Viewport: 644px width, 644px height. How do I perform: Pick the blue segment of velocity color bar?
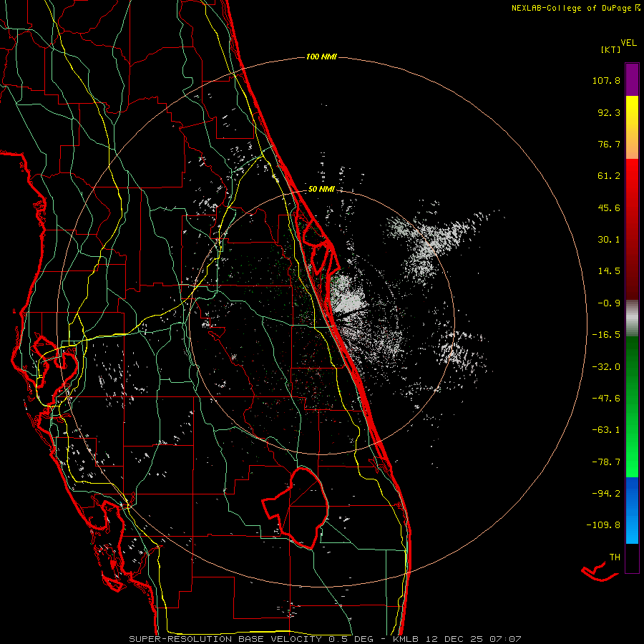(632, 510)
